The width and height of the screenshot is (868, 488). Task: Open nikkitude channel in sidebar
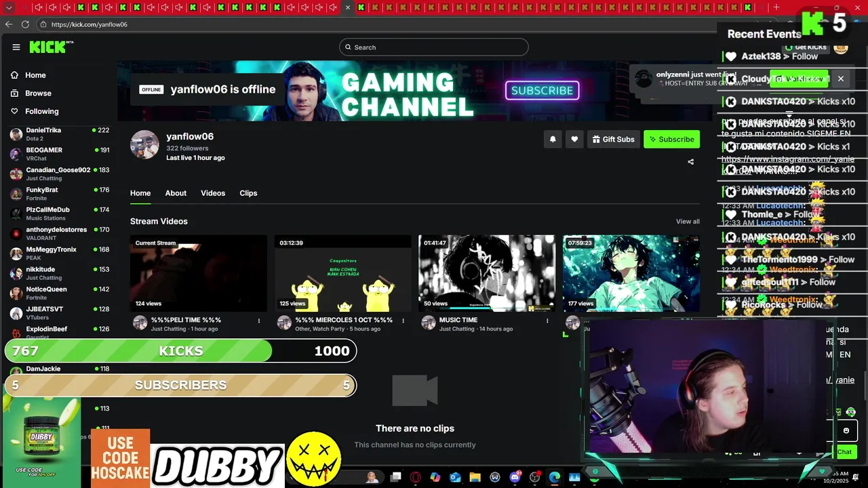[x=60, y=273]
